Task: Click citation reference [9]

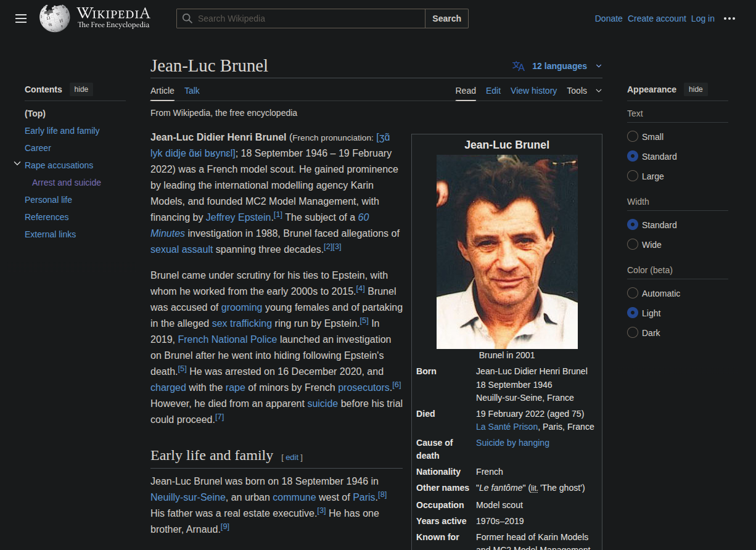Action: click(224, 527)
